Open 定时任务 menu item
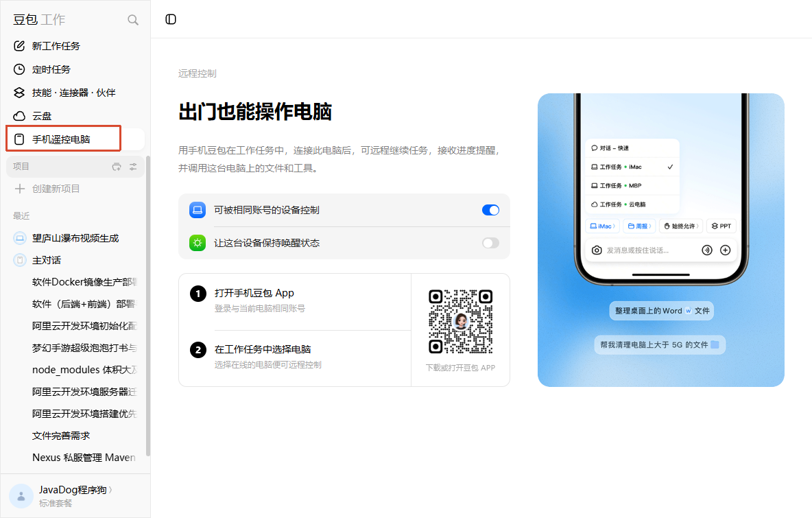 tap(75, 69)
